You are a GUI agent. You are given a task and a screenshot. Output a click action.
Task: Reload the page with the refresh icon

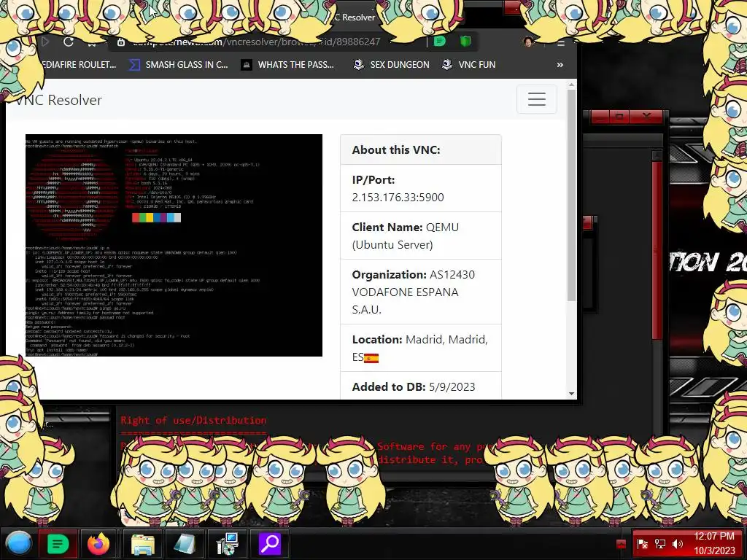tap(68, 42)
